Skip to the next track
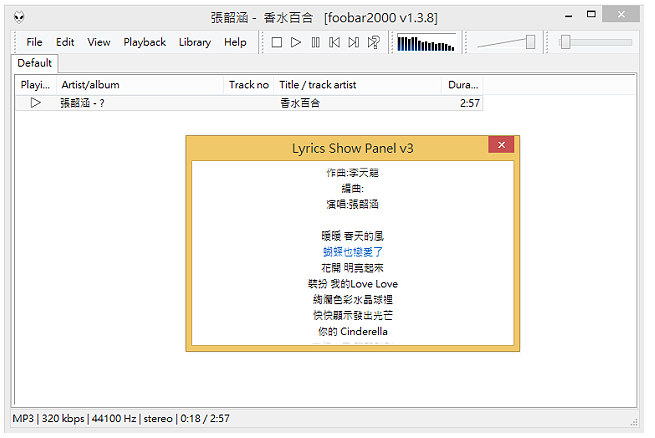The image size is (655, 438). coord(353,42)
